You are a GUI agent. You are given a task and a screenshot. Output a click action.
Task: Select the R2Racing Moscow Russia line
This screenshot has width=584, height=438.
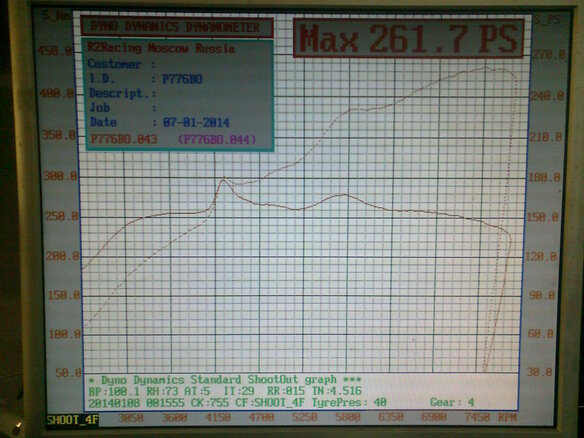pyautogui.click(x=161, y=48)
